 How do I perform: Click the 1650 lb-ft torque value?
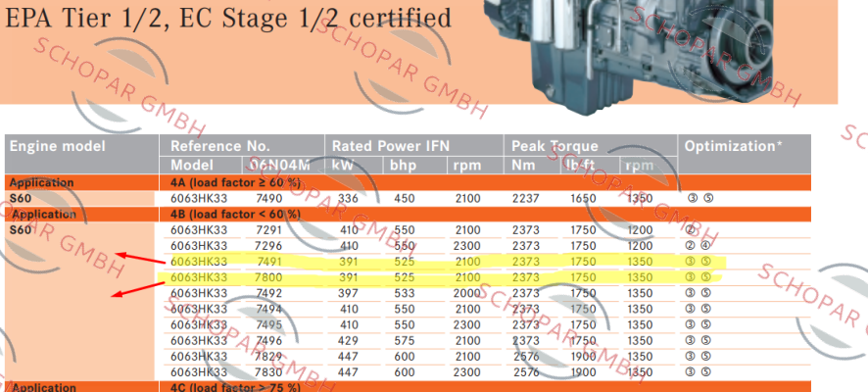(x=584, y=198)
